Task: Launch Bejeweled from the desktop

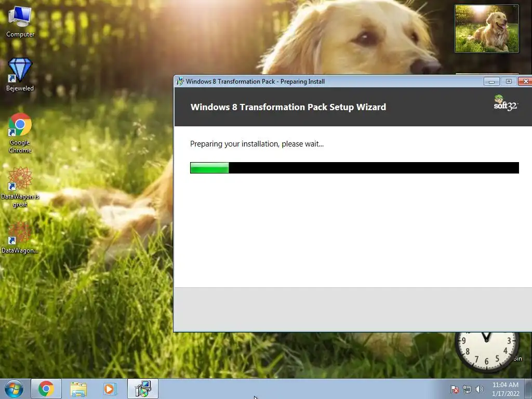Action: (x=20, y=75)
